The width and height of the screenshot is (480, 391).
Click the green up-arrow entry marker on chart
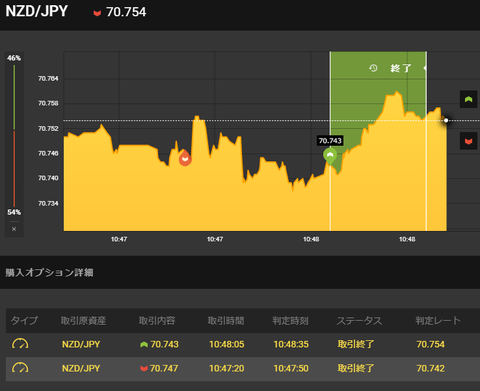click(x=330, y=156)
